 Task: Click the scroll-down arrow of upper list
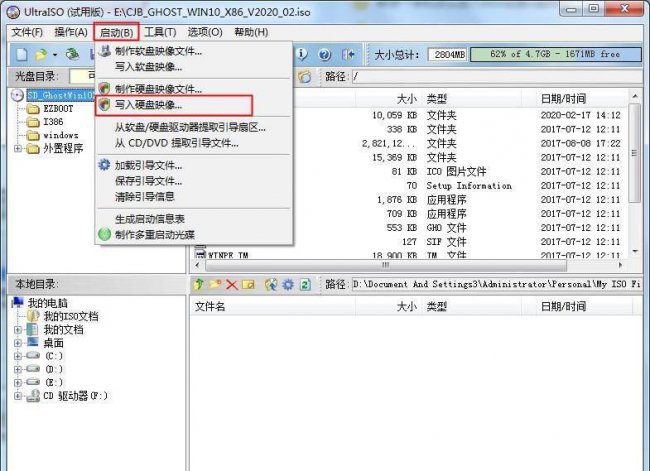pos(635,251)
